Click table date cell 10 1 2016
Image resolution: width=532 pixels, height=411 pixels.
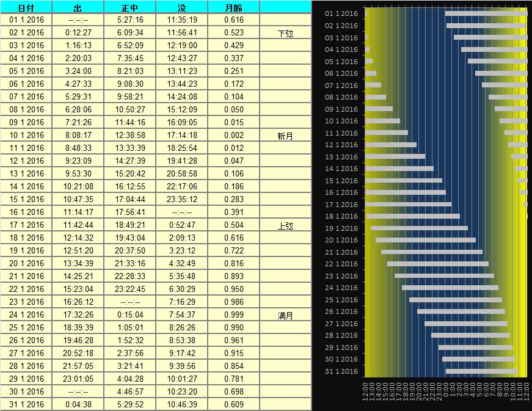point(26,135)
